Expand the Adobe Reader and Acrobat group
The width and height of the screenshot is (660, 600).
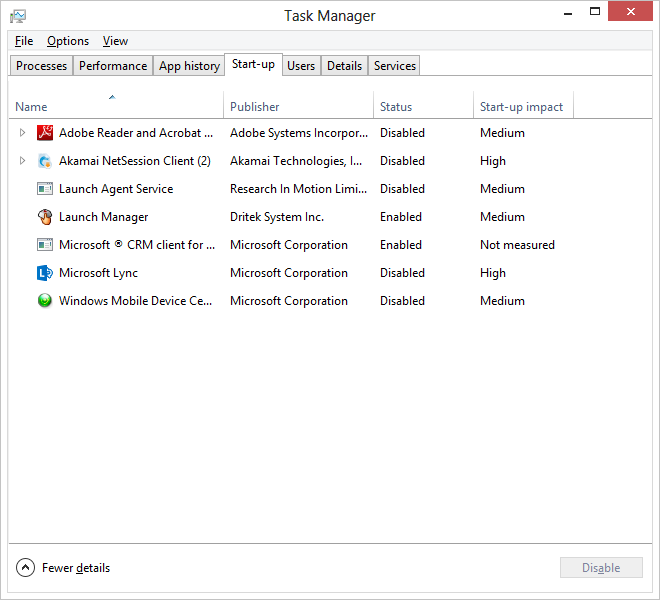click(22, 133)
